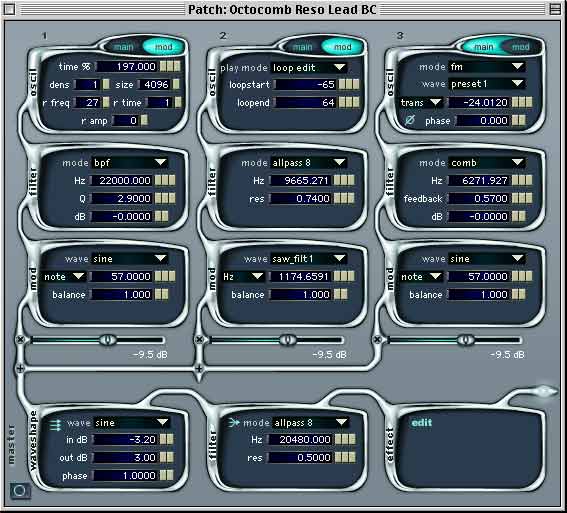The height and width of the screenshot is (513, 567).
Task: Open channel 2 allpass 8 filter mode dropdown
Action: tap(309, 163)
